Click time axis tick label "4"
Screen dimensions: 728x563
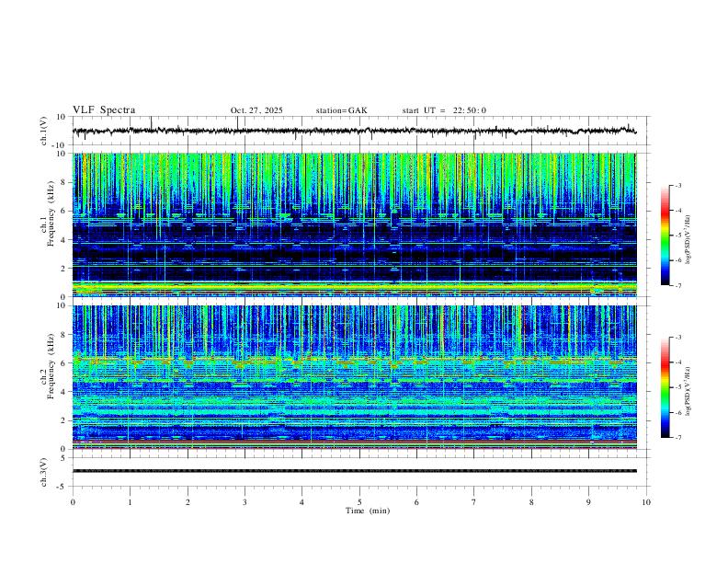pos(301,502)
